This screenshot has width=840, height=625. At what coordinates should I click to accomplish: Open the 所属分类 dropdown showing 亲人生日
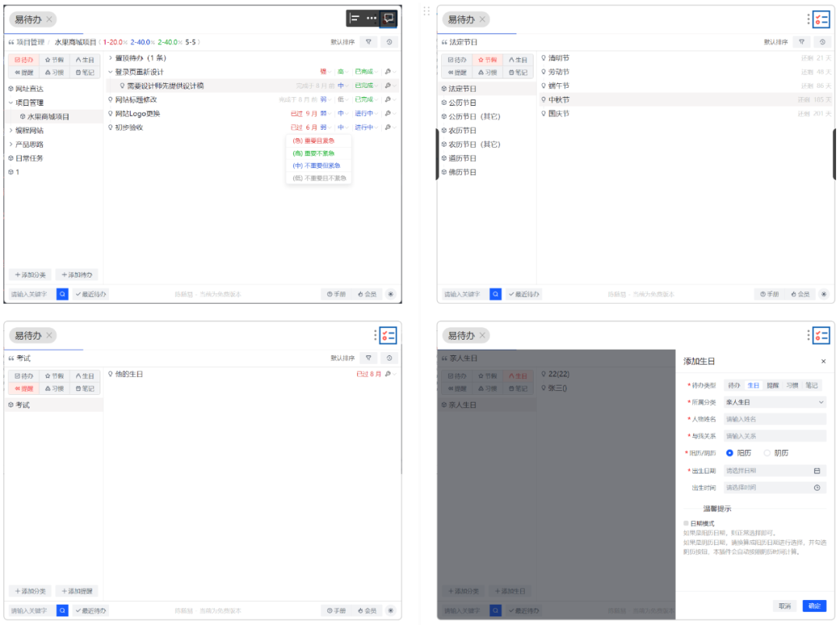point(775,402)
